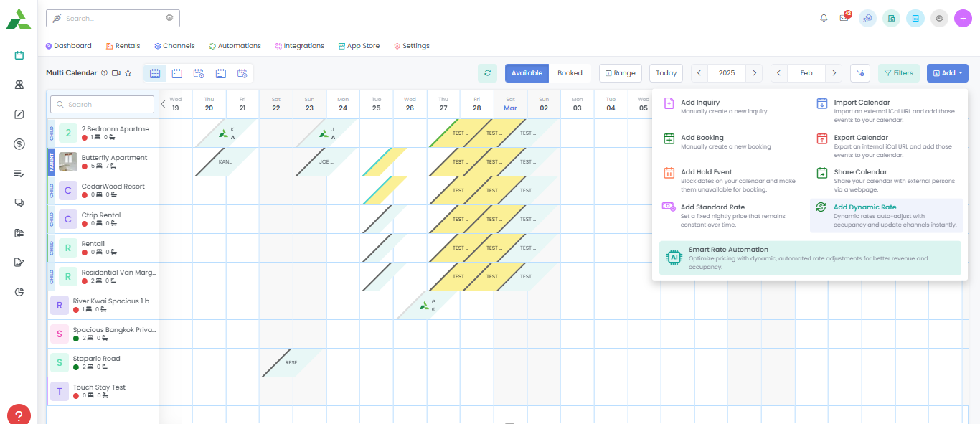Open the red help question mark button
Viewport: 980px width, 424px height.
(19, 415)
